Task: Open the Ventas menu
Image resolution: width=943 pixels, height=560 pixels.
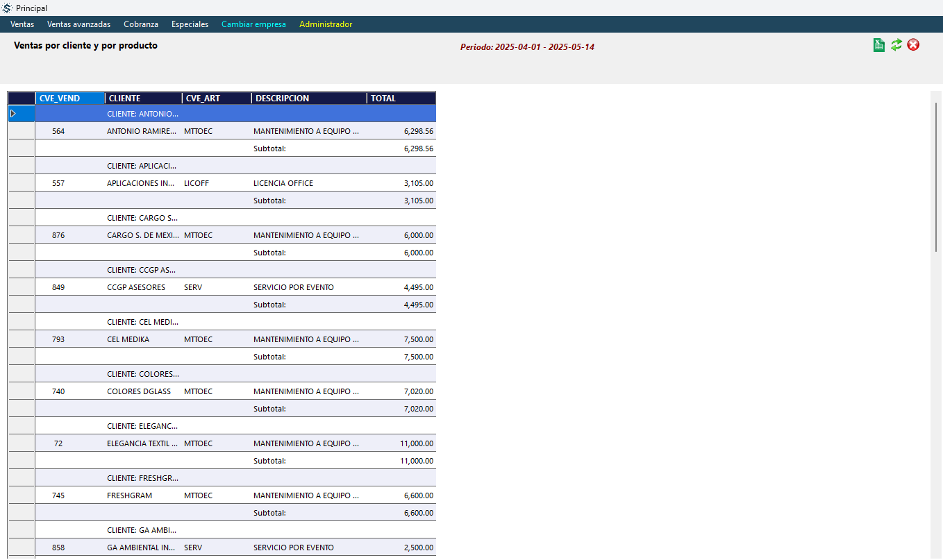Action: 22,24
